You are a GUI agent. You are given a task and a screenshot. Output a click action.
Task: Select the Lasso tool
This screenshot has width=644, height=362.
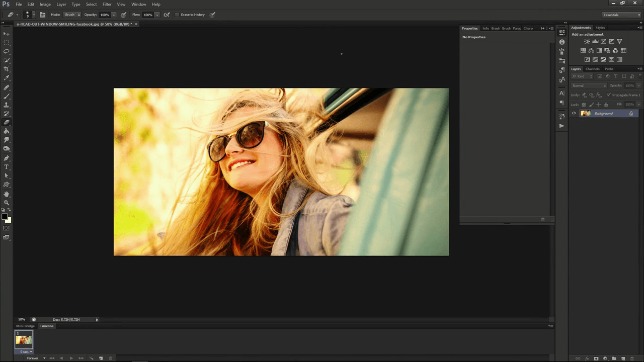click(7, 51)
